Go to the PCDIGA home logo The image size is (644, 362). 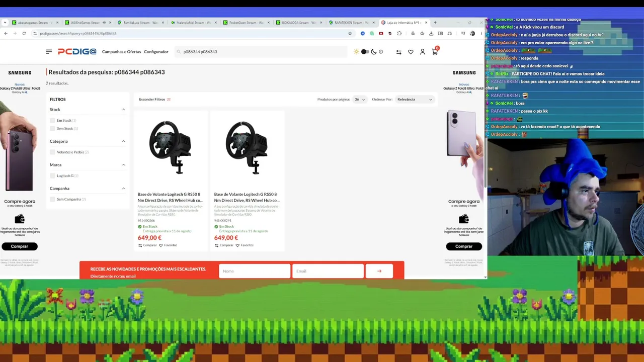point(77,52)
